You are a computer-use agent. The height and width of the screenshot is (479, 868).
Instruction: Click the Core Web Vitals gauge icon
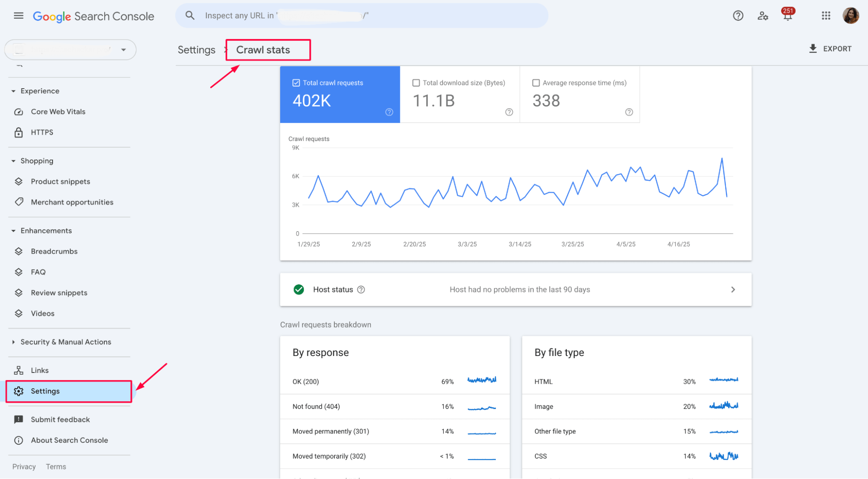click(x=19, y=112)
